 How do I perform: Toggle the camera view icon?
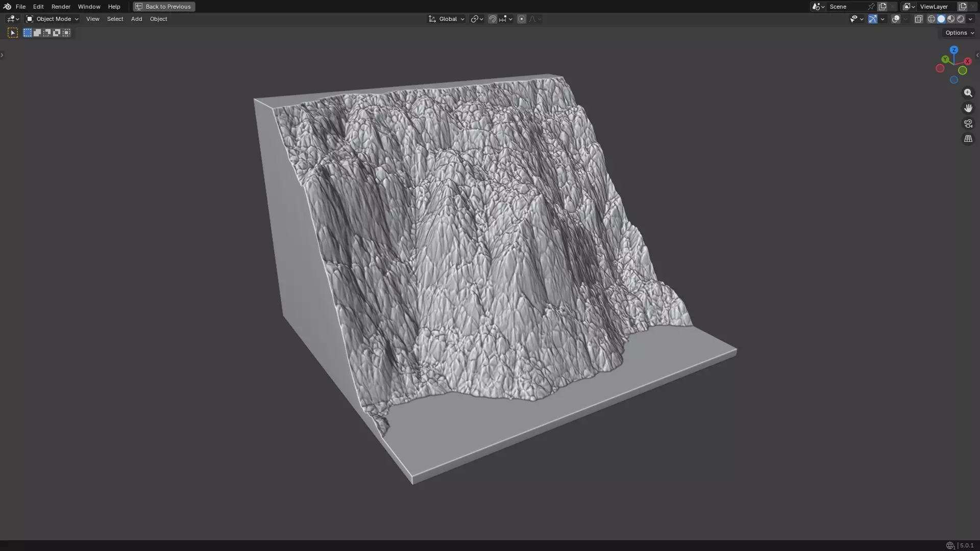968,123
